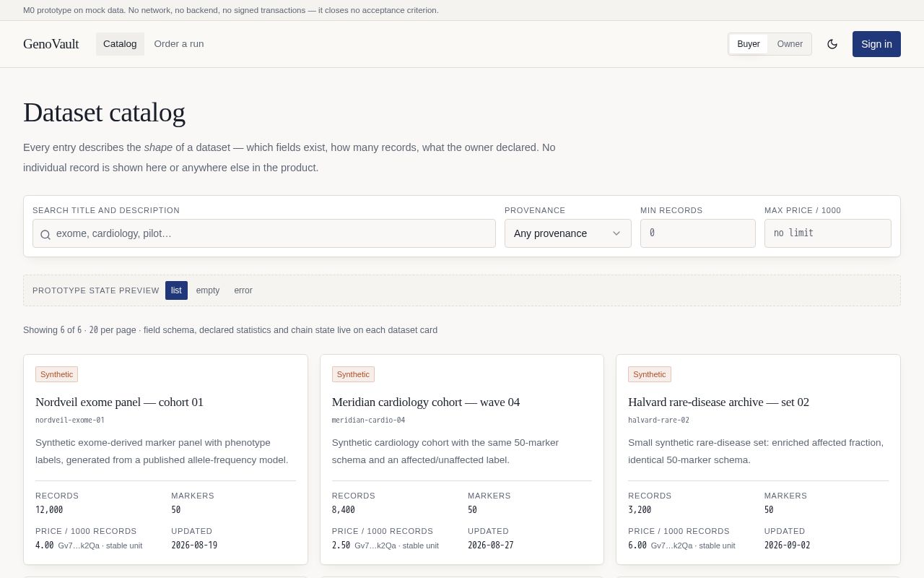Open the Provenance dropdown

[568, 233]
